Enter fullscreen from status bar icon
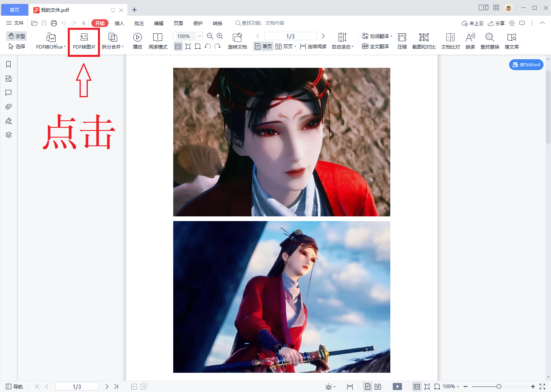The image size is (551, 392). 542,387
